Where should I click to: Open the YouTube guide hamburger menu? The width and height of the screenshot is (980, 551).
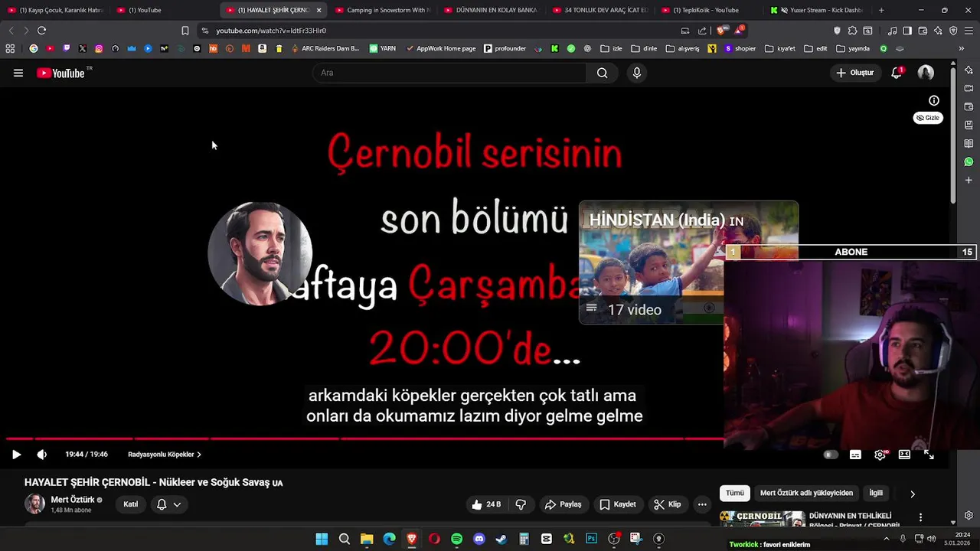click(x=18, y=73)
